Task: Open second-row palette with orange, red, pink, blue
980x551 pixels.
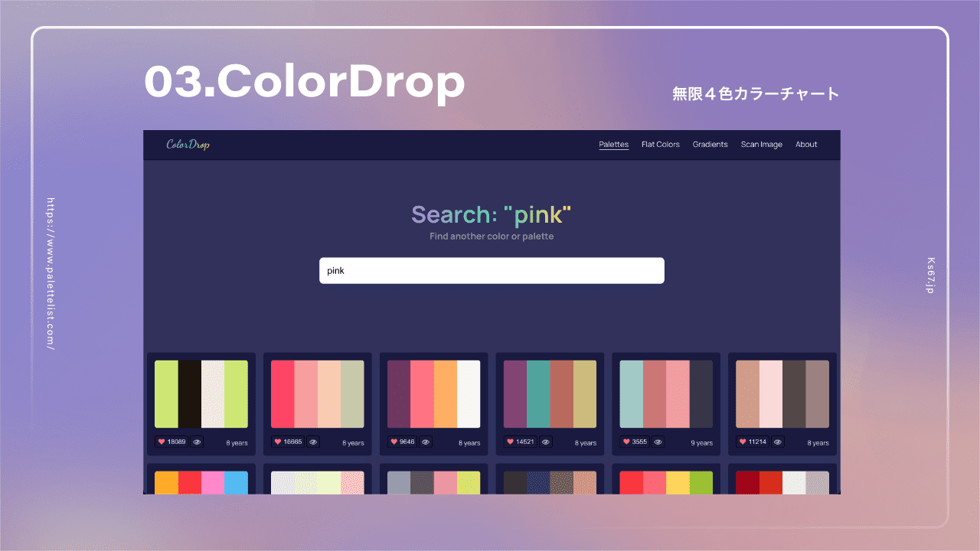Action: 201,482
